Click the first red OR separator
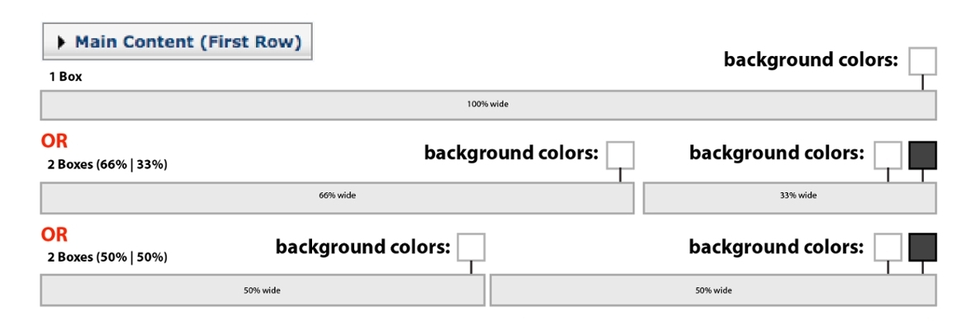The image size is (980, 321). tap(54, 142)
